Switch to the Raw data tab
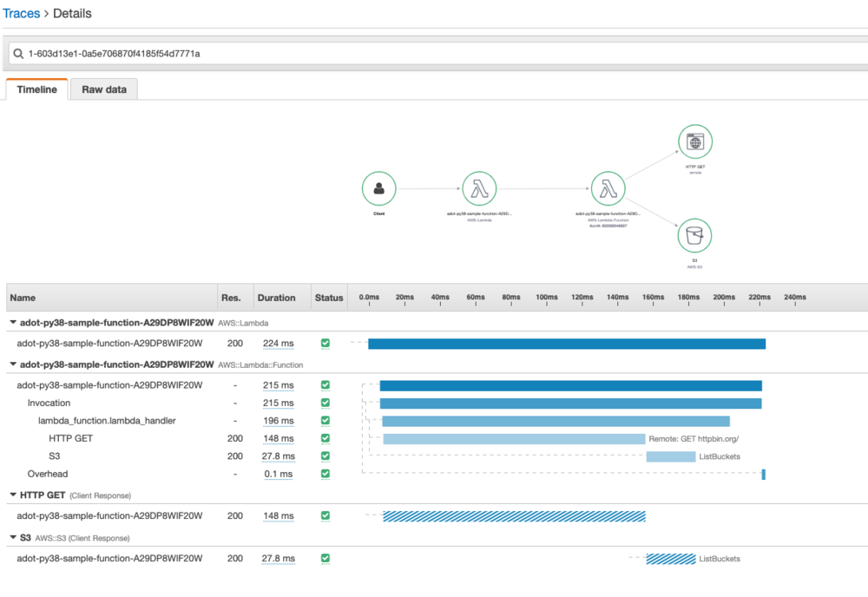 point(103,89)
